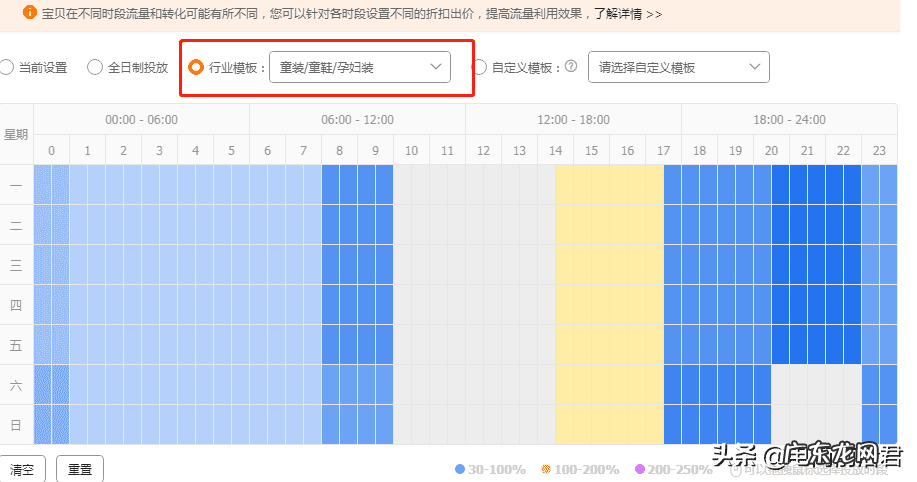Click the weekday row label 六
917x482 pixels.
tap(16, 384)
